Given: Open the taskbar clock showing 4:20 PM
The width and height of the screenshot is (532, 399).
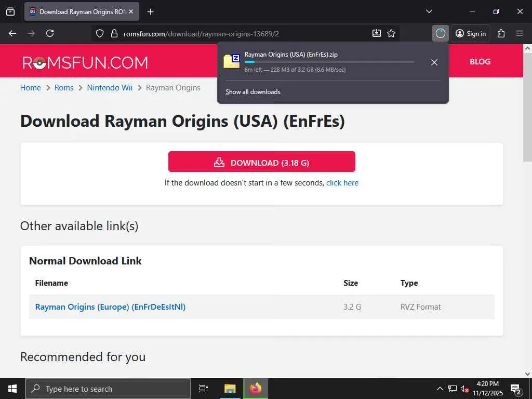Looking at the screenshot, I should point(487,389).
